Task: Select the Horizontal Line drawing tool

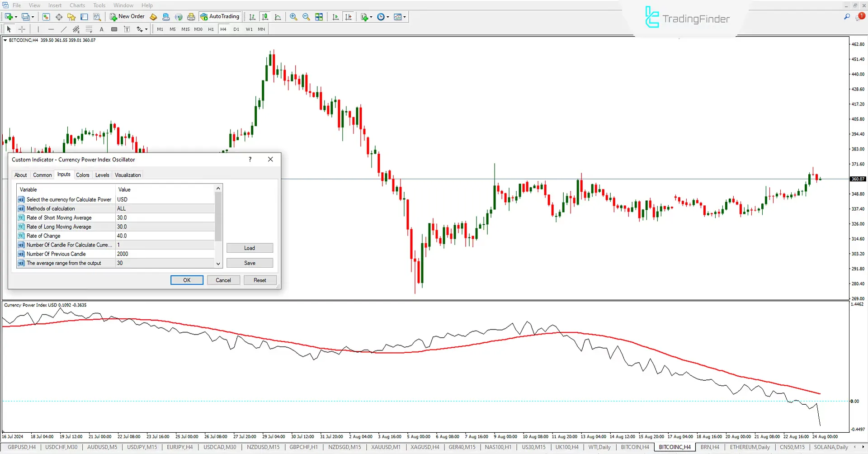Action: 51,29
